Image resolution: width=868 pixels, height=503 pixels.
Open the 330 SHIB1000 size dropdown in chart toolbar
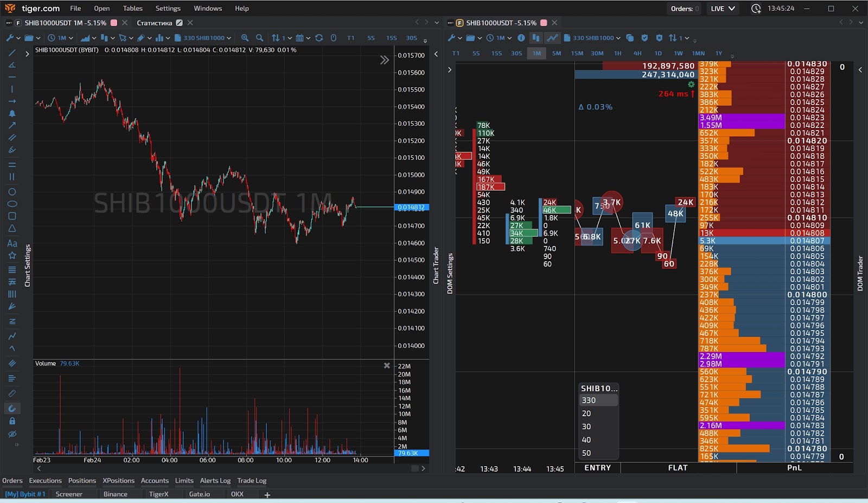tap(203, 38)
